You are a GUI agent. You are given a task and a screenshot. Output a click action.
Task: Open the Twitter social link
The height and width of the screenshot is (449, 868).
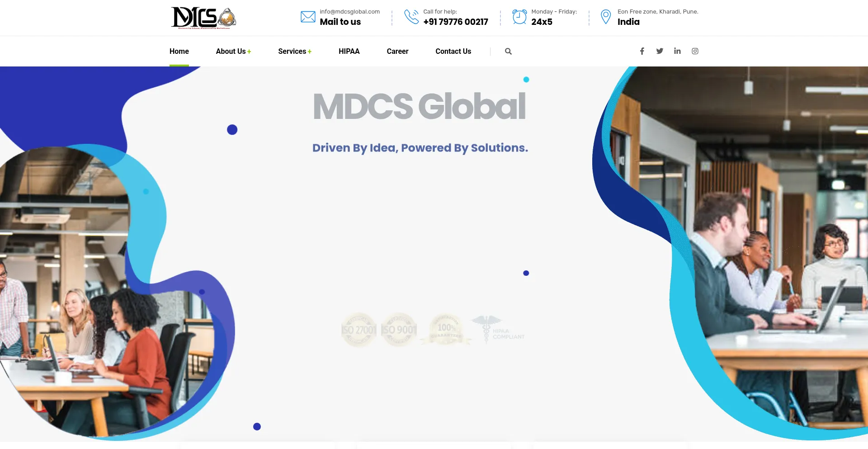[x=660, y=51]
